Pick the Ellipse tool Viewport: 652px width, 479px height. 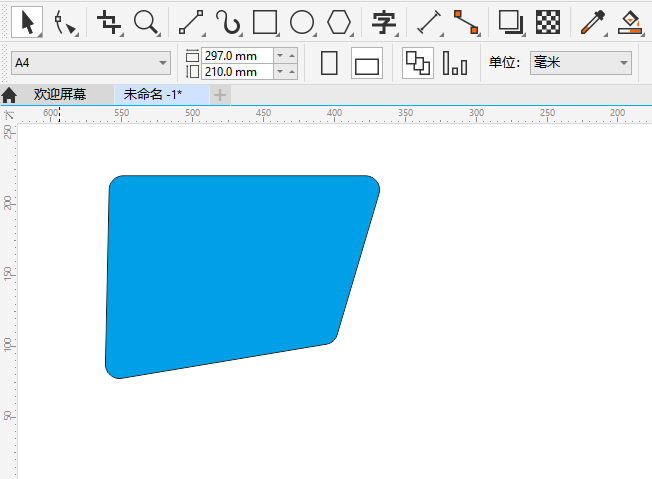pos(301,21)
